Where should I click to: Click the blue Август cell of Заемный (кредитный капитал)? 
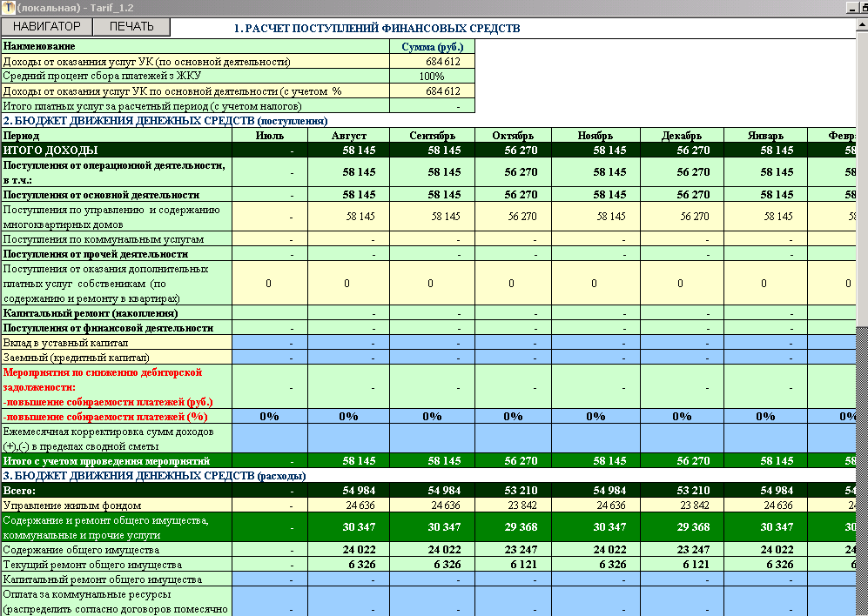(x=349, y=358)
